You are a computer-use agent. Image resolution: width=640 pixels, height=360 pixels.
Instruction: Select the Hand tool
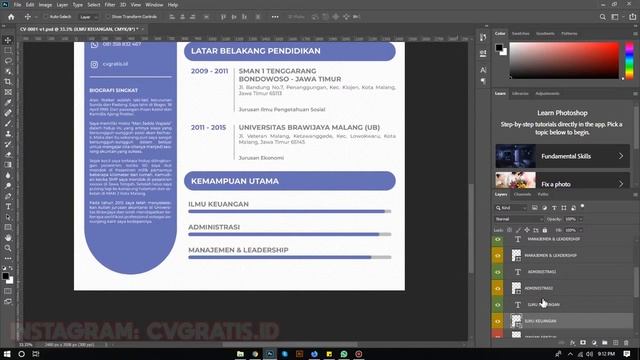click(x=8, y=238)
